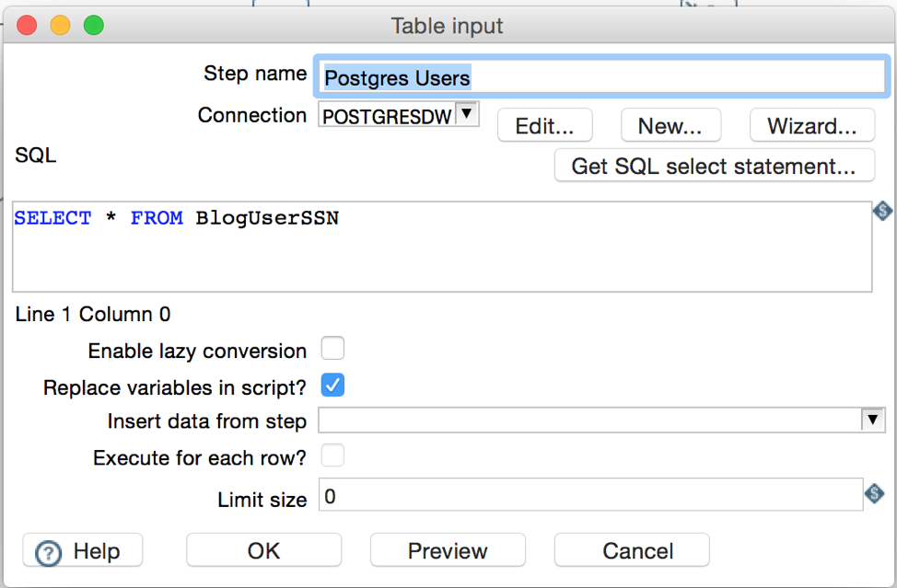Open the connection Wizard... button
This screenshot has height=588, width=897.
click(x=811, y=125)
